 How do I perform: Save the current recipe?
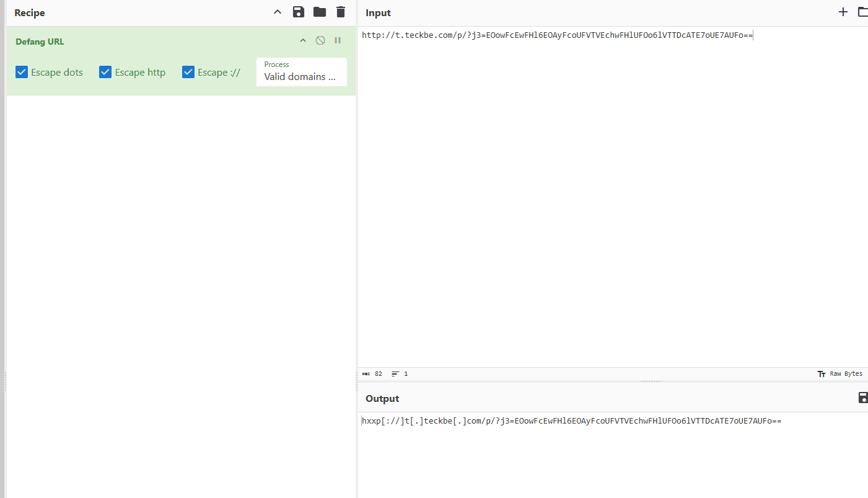pos(299,12)
